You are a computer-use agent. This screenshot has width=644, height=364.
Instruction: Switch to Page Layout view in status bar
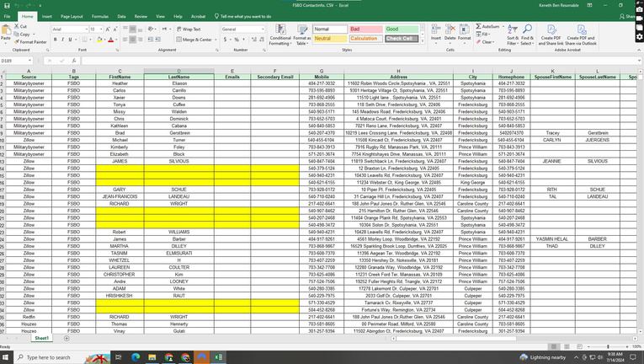pos(567,346)
